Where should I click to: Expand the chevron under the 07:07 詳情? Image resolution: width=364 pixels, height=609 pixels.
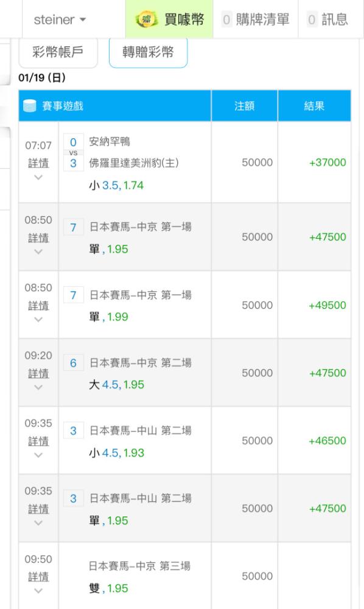(x=38, y=177)
